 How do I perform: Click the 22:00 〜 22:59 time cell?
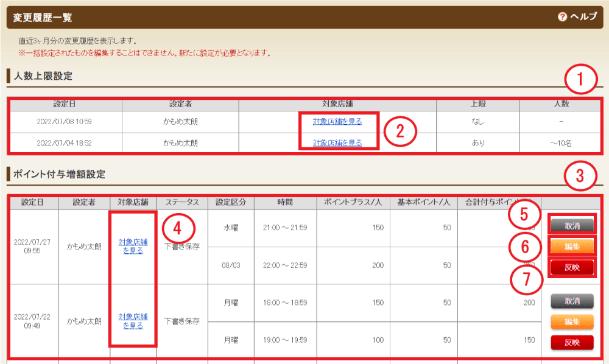(x=285, y=265)
